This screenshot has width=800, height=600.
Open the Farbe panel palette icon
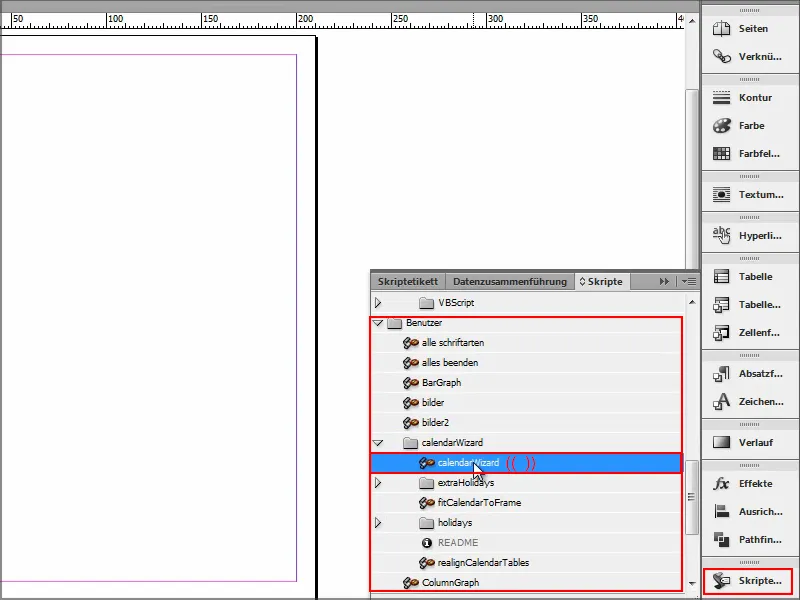click(721, 126)
